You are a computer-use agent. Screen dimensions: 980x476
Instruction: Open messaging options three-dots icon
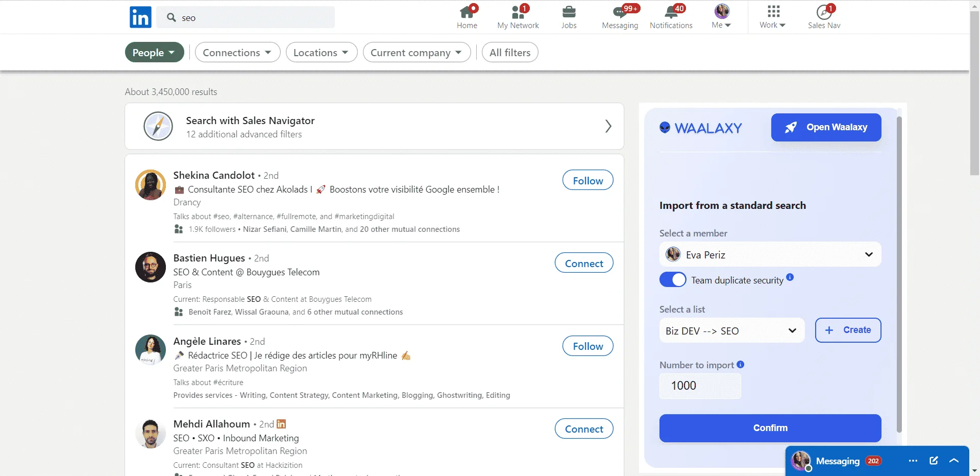913,461
